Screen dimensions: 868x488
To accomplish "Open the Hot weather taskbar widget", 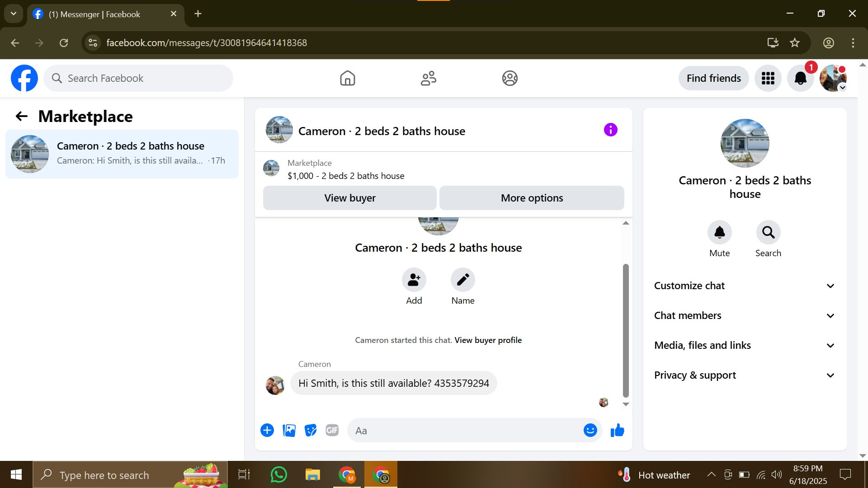I will click(655, 475).
